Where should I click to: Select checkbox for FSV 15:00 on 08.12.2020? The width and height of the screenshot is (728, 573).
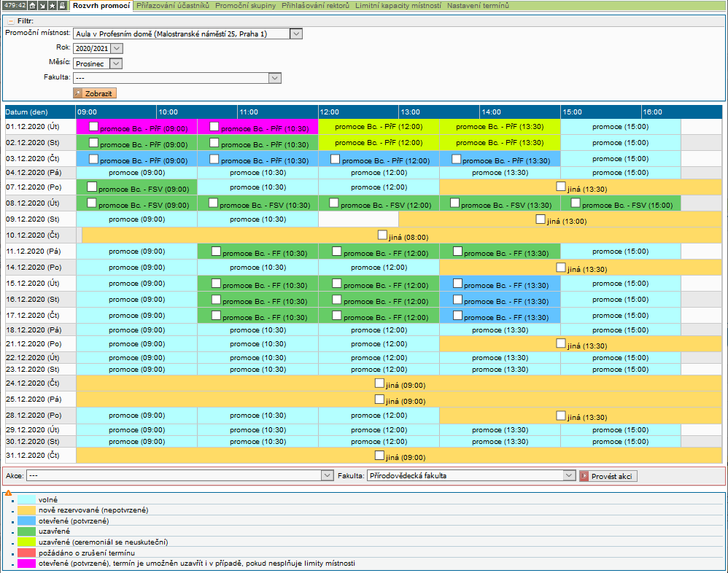576,203
